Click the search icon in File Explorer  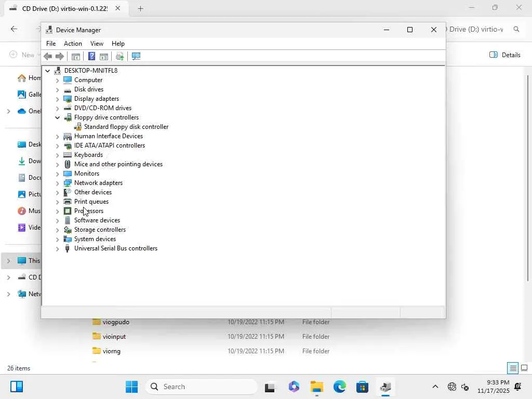point(516,29)
